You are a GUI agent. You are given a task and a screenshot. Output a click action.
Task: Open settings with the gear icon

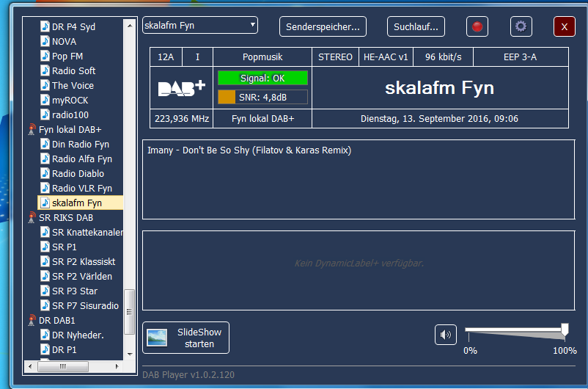[521, 26]
